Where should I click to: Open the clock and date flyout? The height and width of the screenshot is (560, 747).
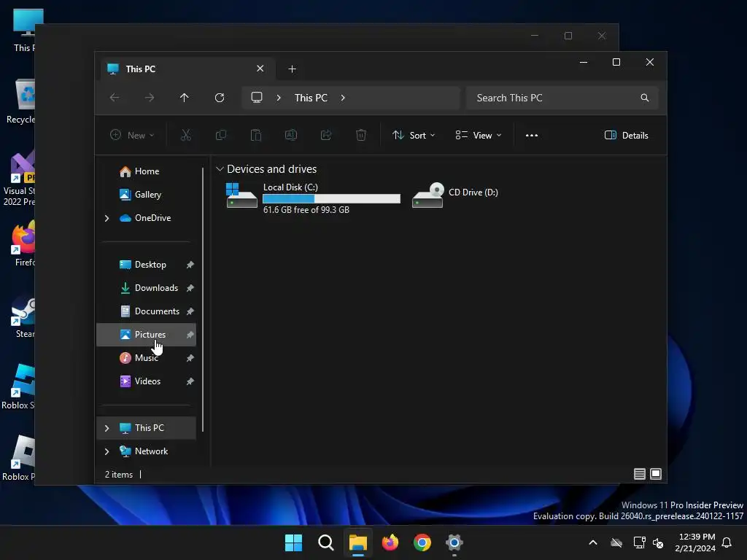(x=695, y=542)
